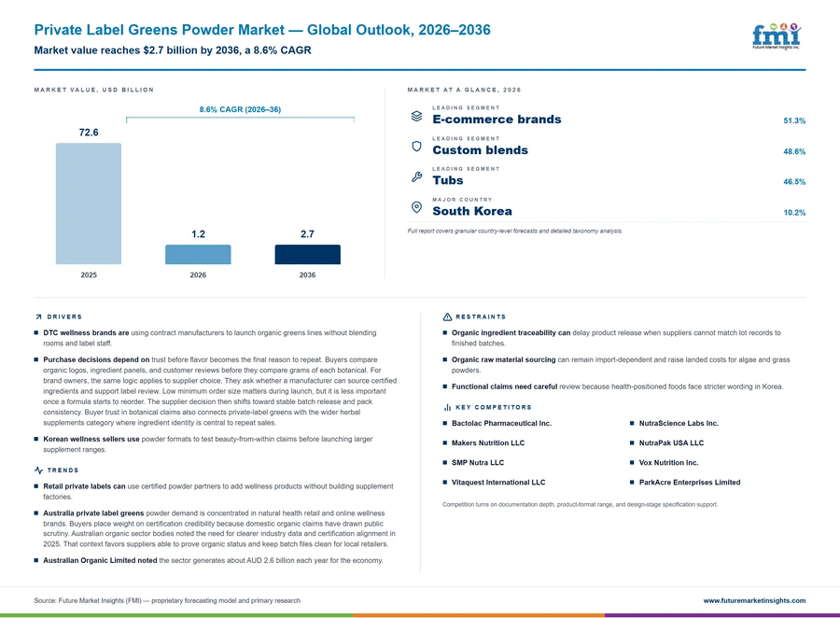Click the bar chart icon beside Key Competitors

coord(447,407)
